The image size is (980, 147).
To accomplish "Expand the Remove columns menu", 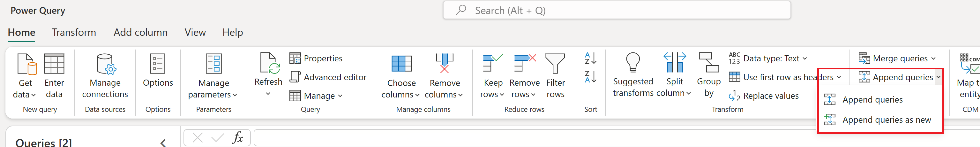I will pyautogui.click(x=460, y=95).
